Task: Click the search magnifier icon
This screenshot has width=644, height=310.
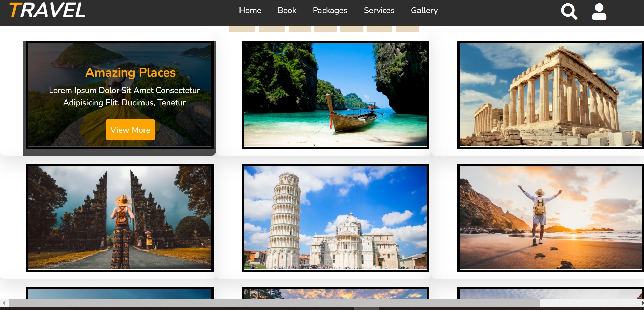Action: [569, 12]
